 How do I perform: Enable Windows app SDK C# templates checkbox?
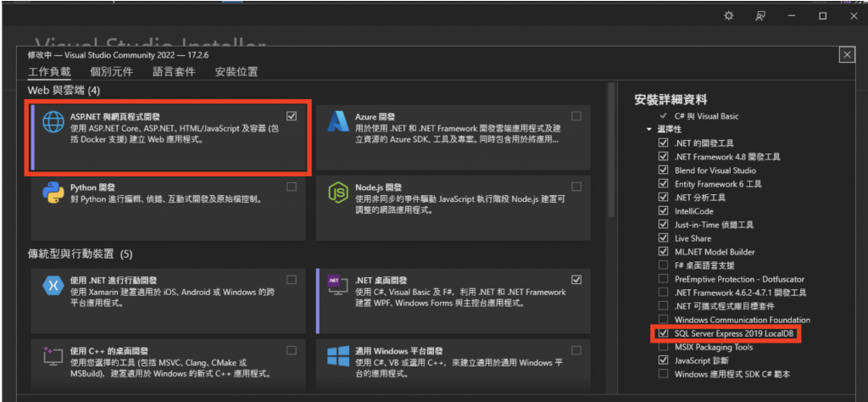663,374
